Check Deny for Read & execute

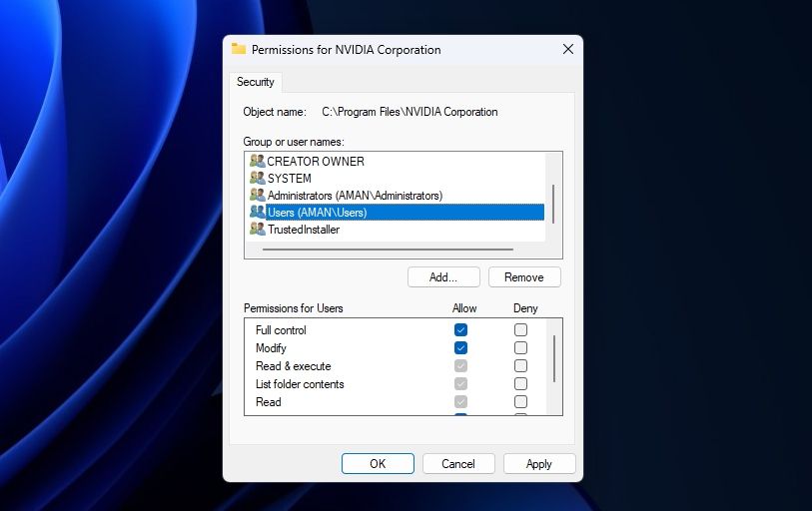[x=520, y=366]
